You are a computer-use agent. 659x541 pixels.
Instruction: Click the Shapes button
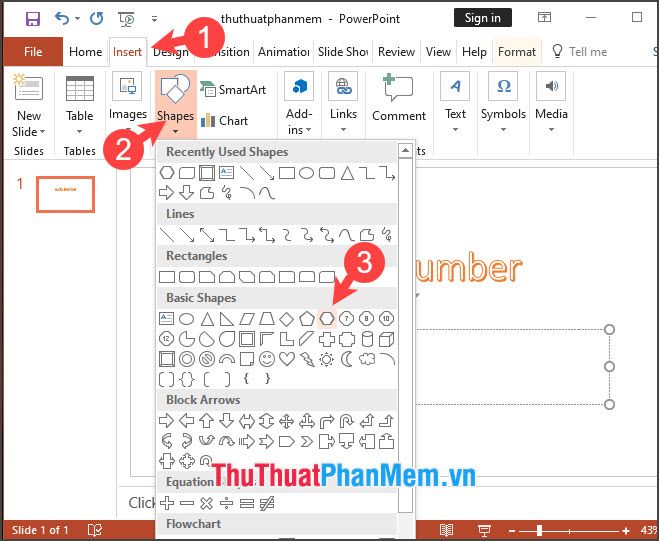(175, 103)
